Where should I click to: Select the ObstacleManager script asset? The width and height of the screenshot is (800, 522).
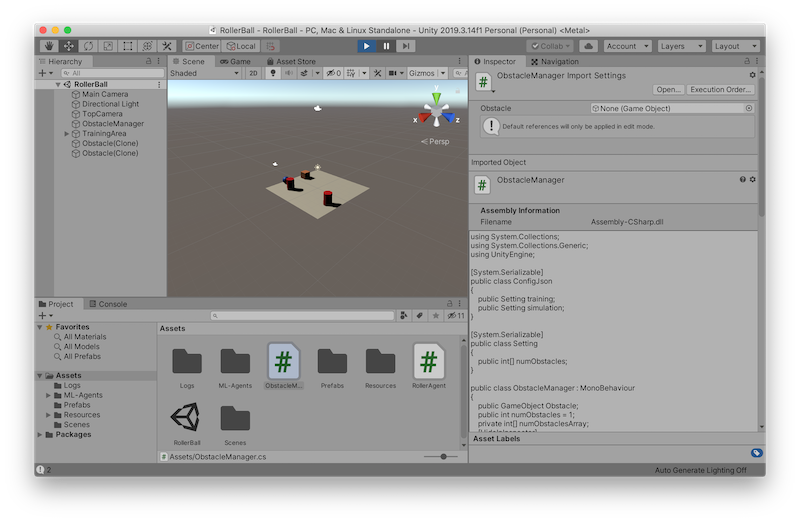point(284,366)
